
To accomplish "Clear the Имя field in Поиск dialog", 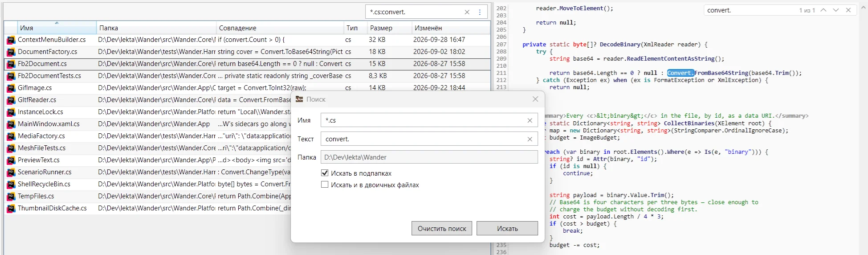I will point(530,120).
